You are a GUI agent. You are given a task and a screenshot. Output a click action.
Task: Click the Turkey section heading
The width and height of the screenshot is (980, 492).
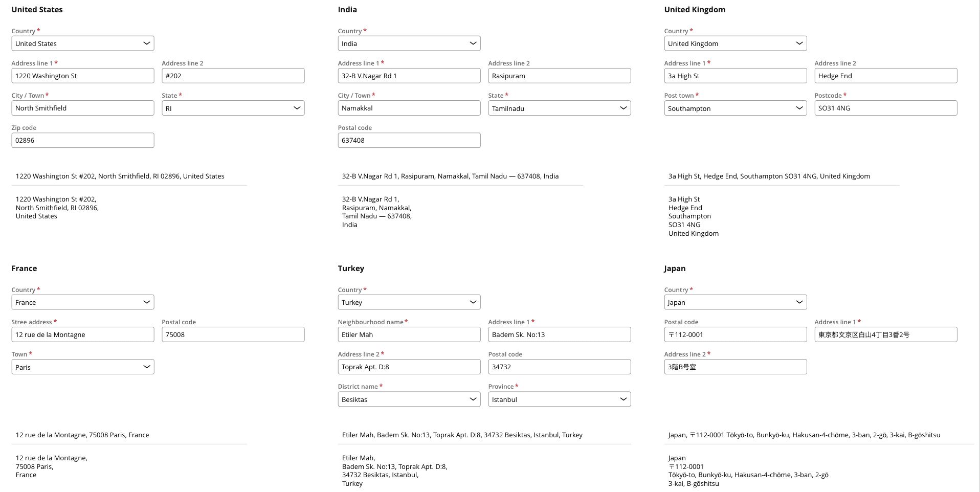(351, 269)
